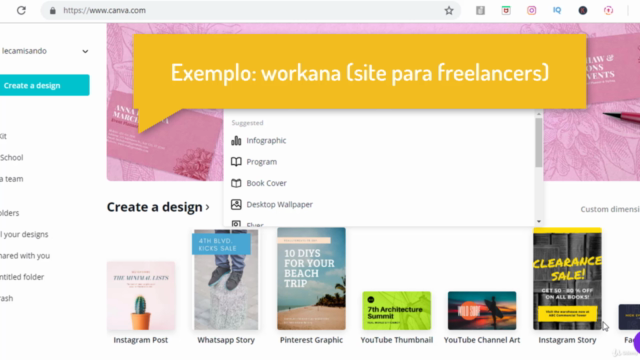Open the IQ extension icon

(557, 11)
